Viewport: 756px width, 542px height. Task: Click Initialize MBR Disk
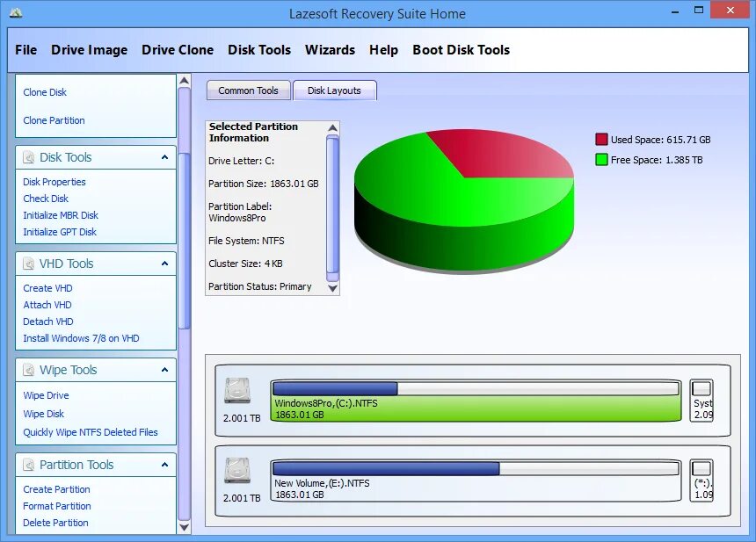(61, 215)
